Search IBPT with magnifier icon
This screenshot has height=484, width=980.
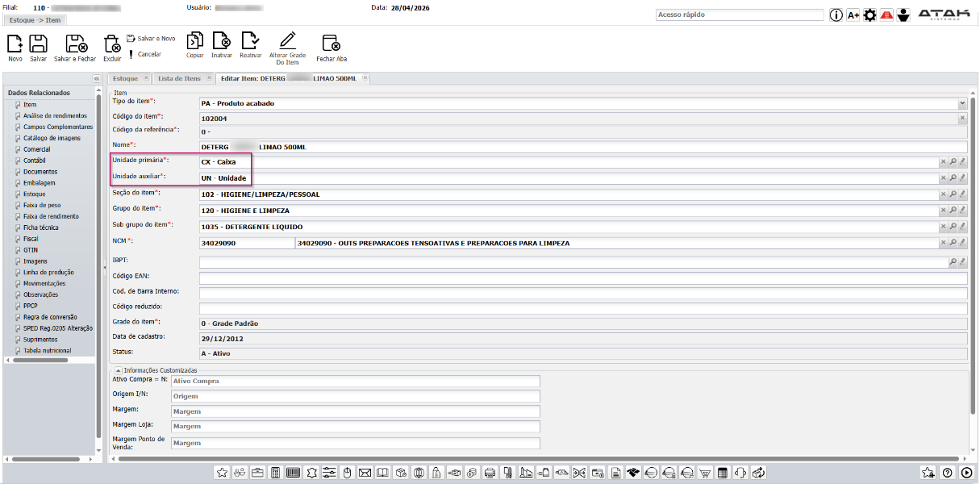pyautogui.click(x=953, y=262)
